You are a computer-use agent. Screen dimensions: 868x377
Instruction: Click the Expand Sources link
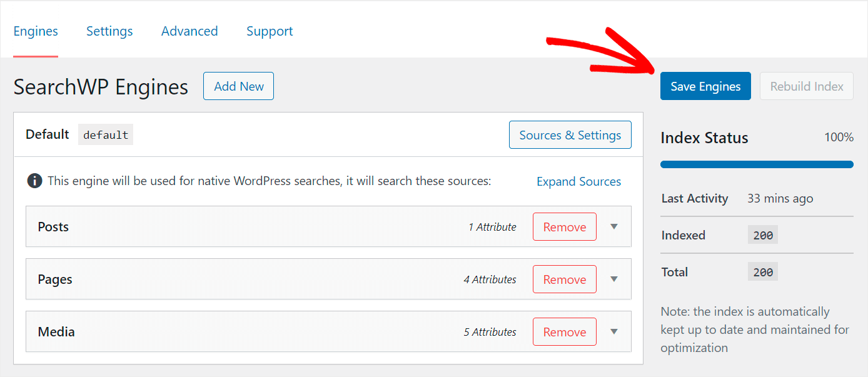pos(578,182)
